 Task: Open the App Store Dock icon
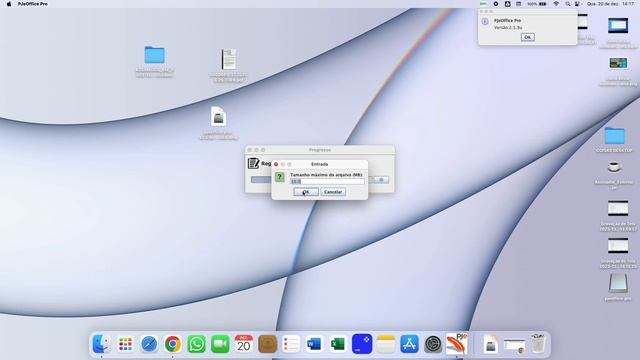[x=409, y=344]
